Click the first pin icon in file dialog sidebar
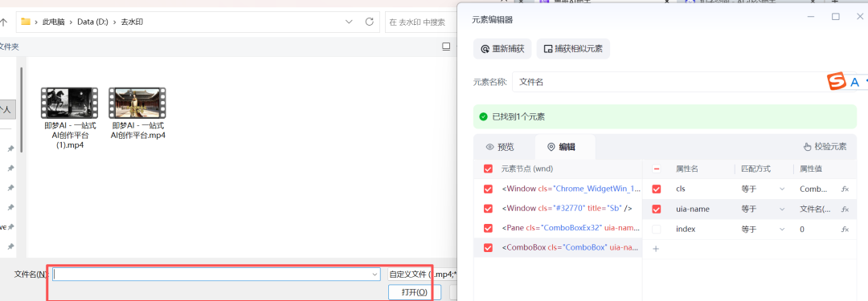 tap(10, 148)
